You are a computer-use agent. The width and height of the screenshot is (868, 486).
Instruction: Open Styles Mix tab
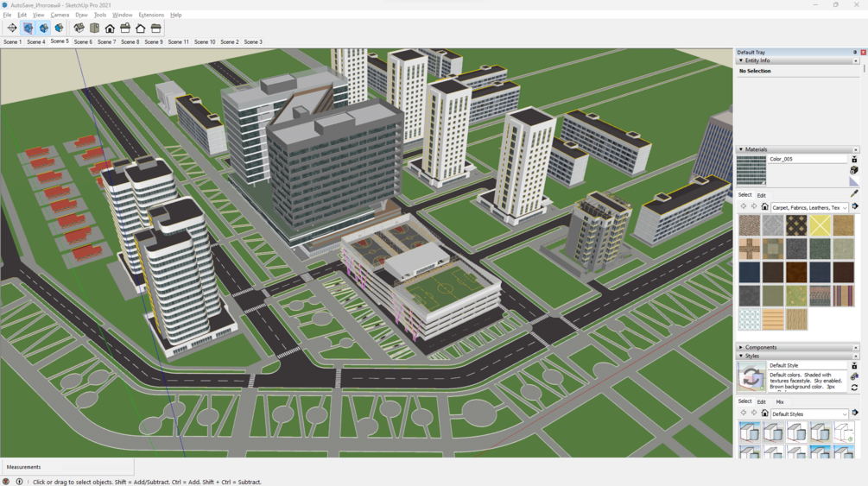[780, 402]
